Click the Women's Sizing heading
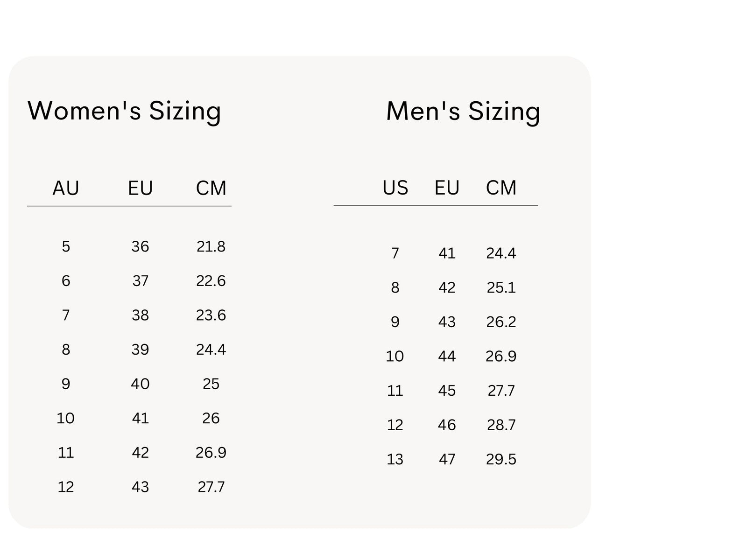 [x=124, y=111]
